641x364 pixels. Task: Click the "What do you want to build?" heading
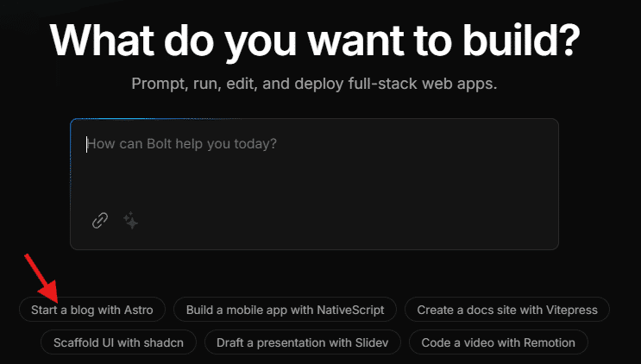pos(314,40)
